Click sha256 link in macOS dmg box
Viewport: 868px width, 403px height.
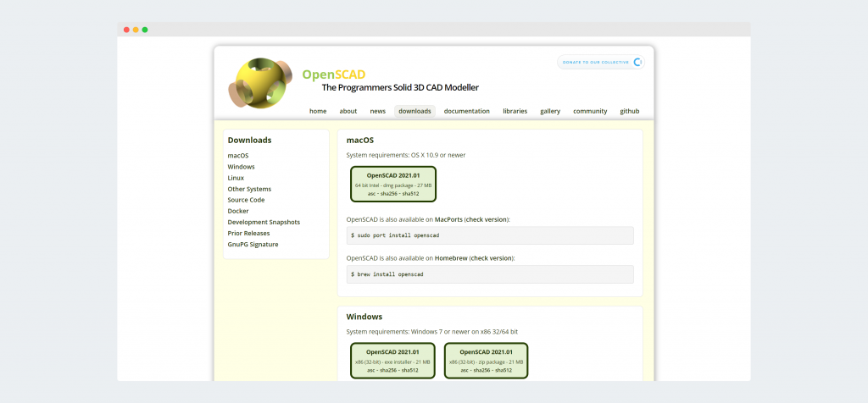tap(389, 194)
